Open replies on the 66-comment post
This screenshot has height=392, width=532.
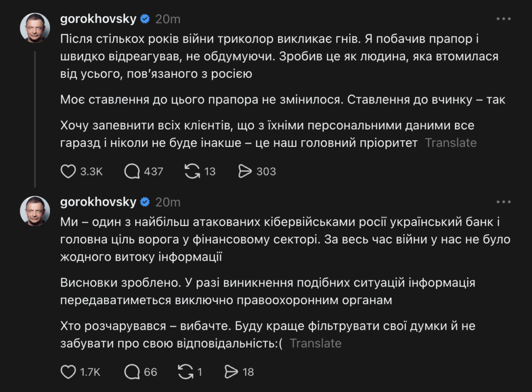[x=132, y=372]
